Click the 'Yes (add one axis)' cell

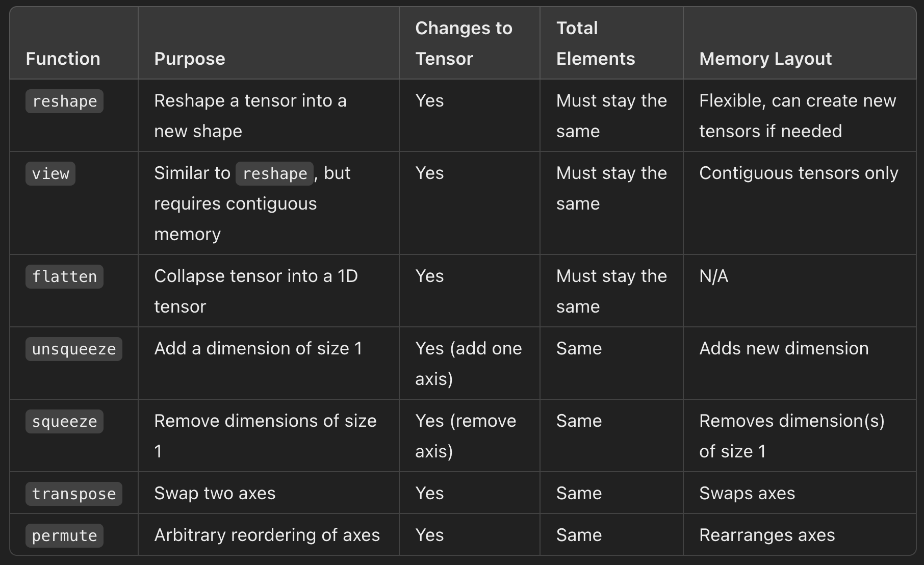[x=468, y=364]
